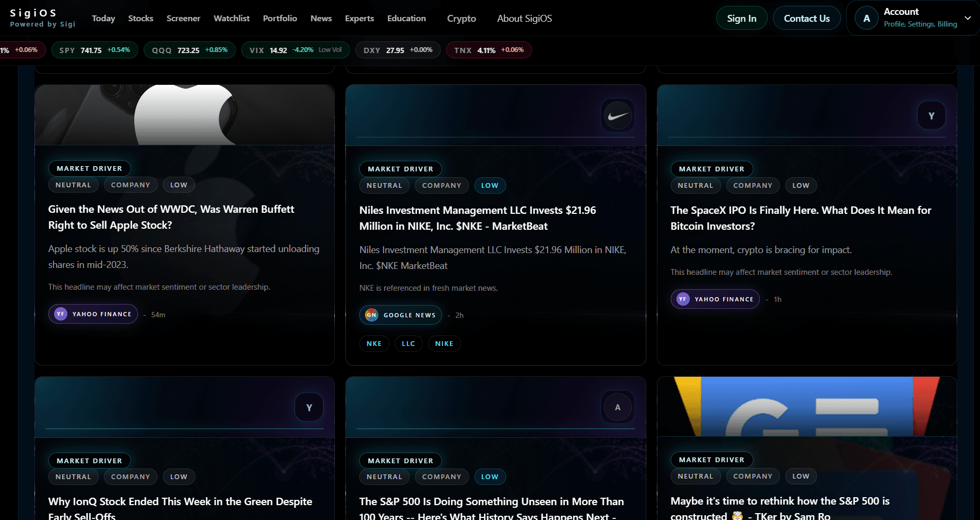This screenshot has height=520, width=980.
Task: Open the Watchlist tab
Action: pyautogui.click(x=231, y=19)
